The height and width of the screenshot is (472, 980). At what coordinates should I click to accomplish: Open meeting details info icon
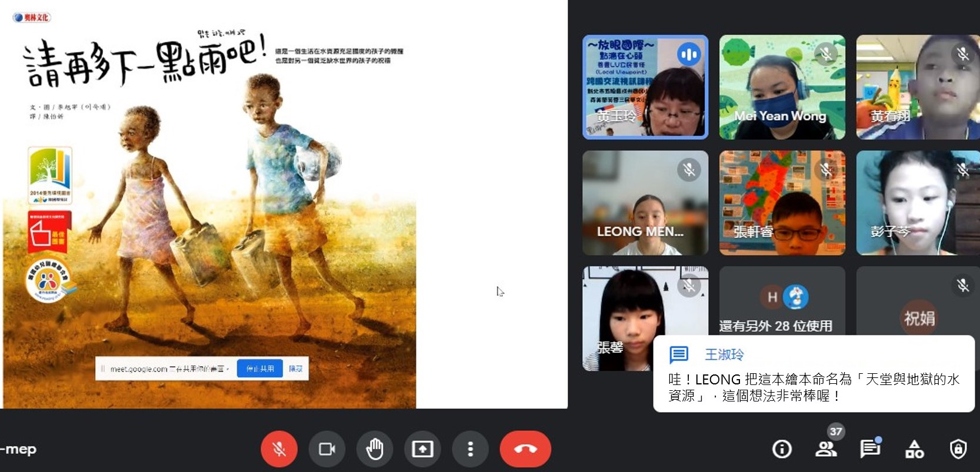coord(782,449)
